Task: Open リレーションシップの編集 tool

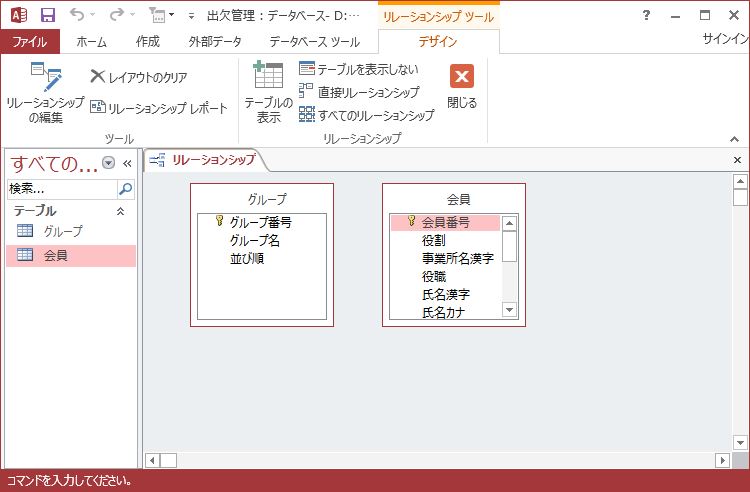Action: tap(45, 92)
